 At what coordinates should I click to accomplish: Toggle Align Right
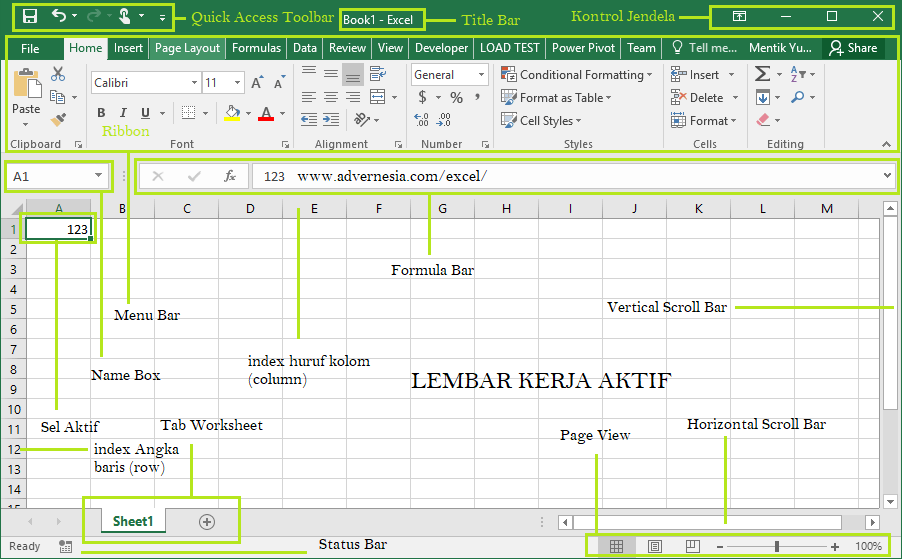[353, 97]
